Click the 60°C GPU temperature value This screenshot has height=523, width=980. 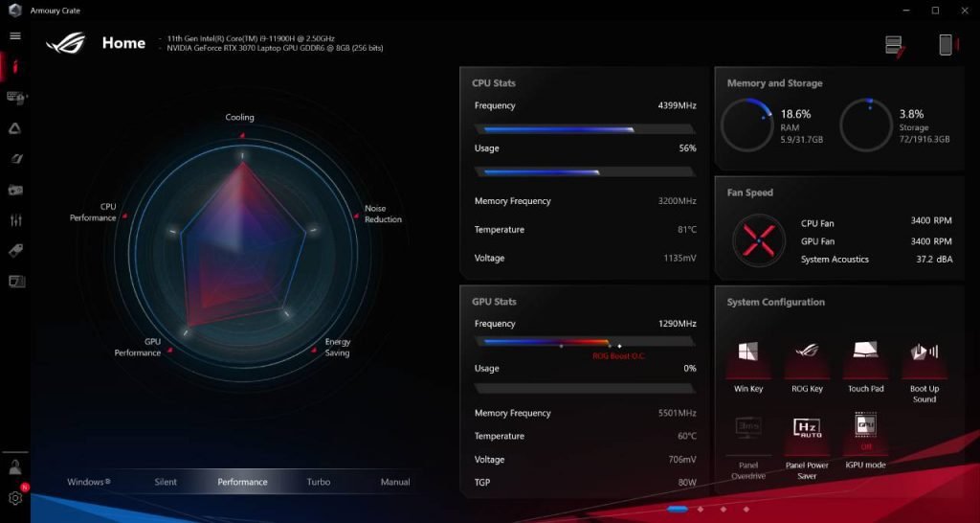pyautogui.click(x=686, y=436)
